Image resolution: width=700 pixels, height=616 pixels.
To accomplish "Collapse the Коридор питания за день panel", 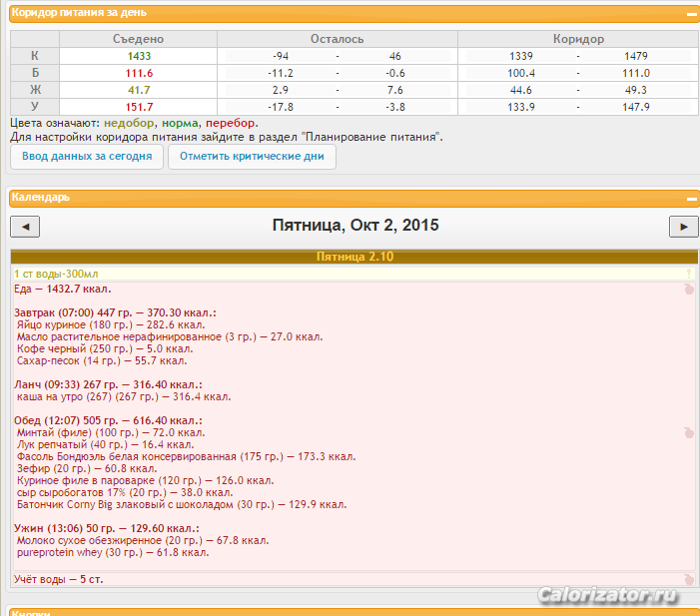I will 690,14.
